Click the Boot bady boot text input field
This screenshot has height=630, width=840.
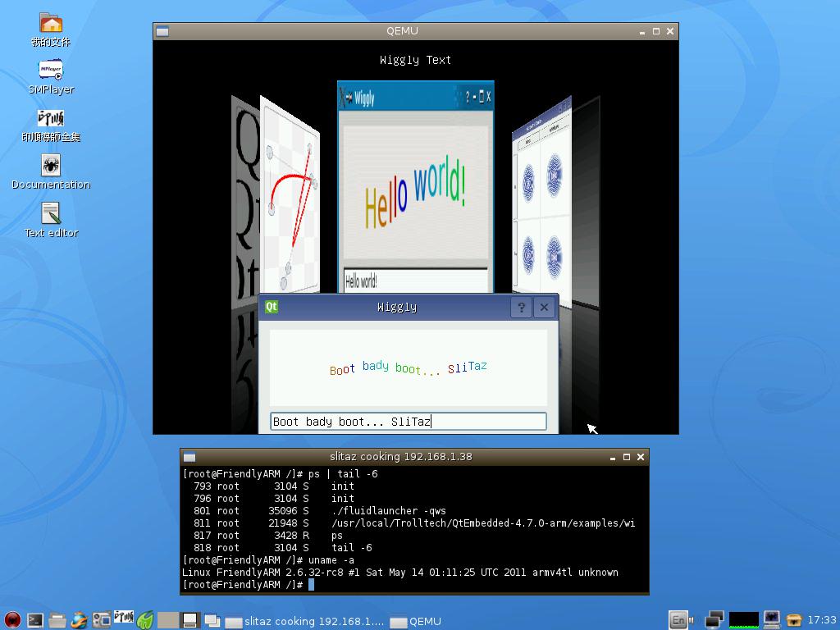[x=409, y=422]
